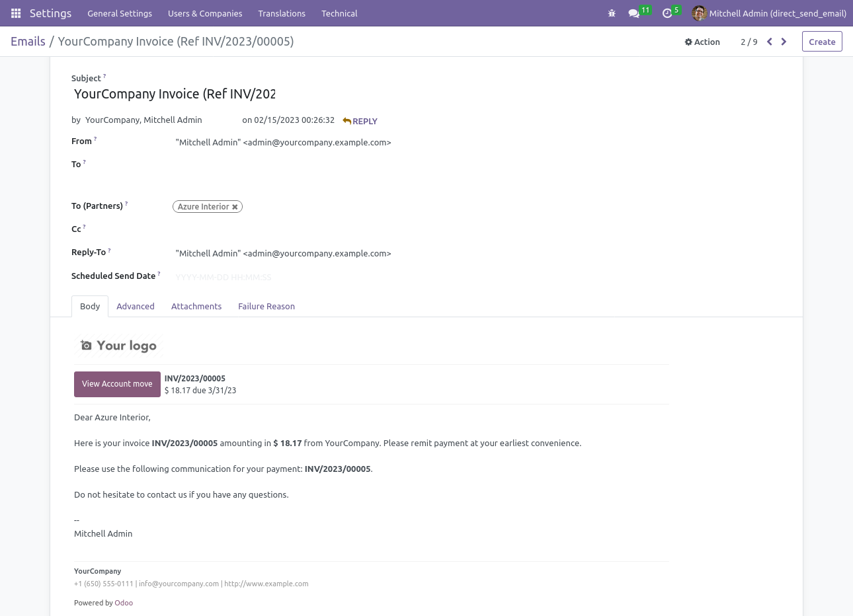853x616 pixels.
Task: Click the Scheduled Send Date help mark
Action: (159, 274)
